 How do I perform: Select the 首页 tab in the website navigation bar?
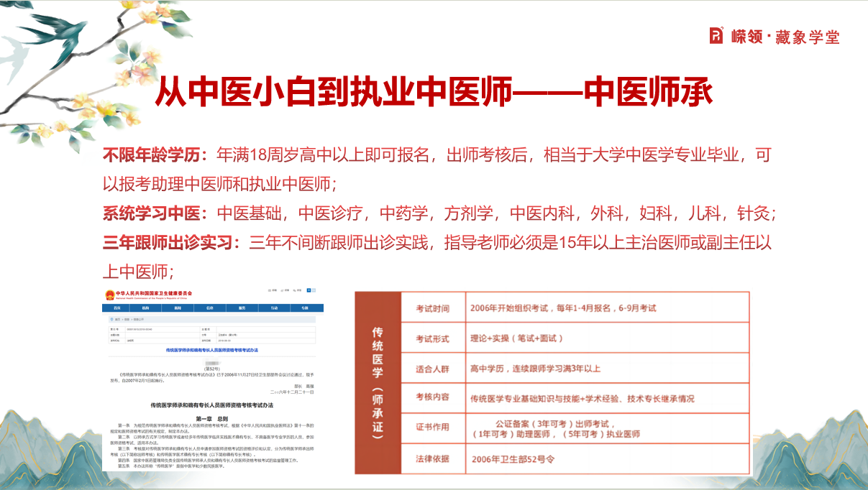(x=117, y=307)
